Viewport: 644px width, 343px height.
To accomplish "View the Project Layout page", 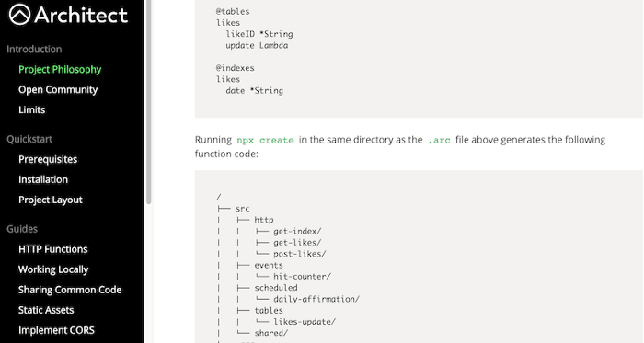I will (51, 200).
